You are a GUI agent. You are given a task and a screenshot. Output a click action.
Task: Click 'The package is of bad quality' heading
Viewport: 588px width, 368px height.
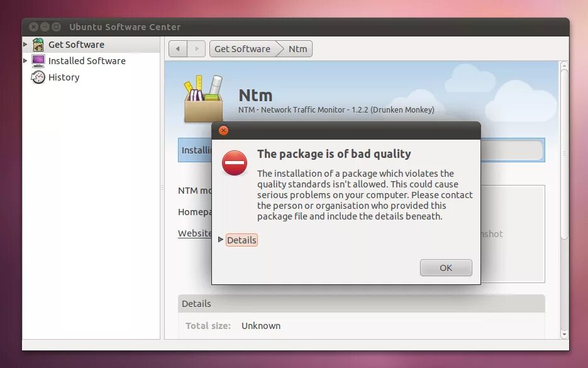click(x=334, y=153)
